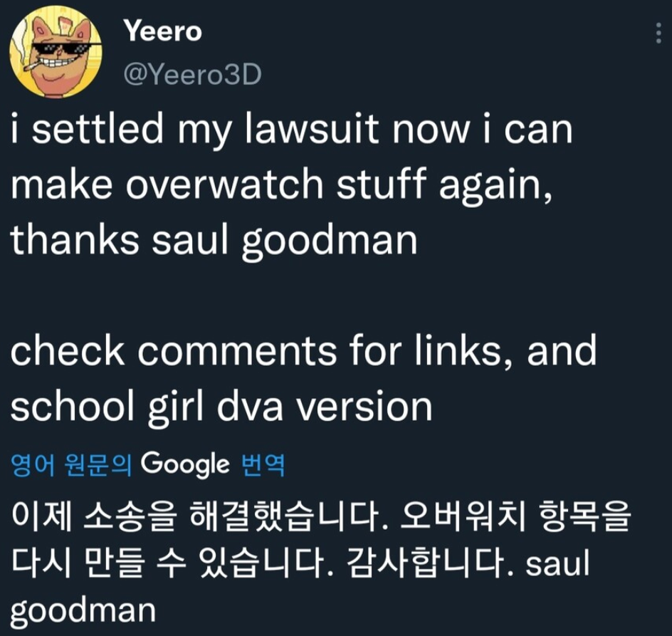
Task: Click 'school girl dva version' line
Action: tap(221, 407)
